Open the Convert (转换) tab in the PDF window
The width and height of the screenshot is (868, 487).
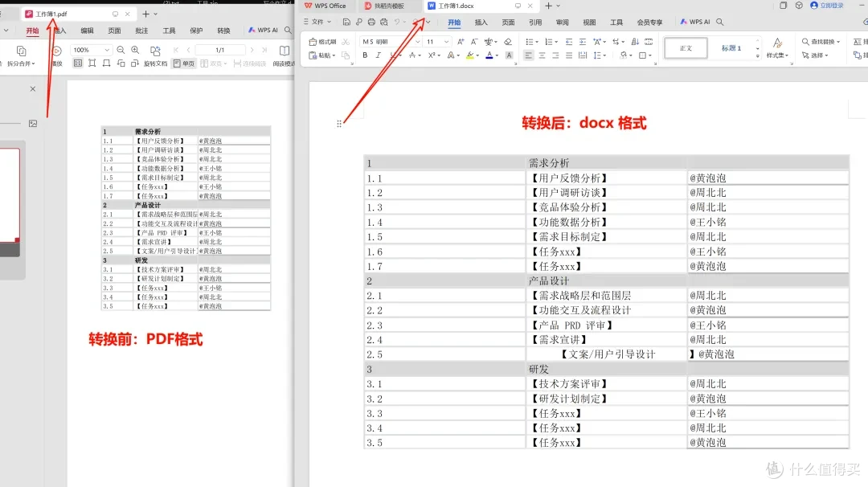pos(223,31)
